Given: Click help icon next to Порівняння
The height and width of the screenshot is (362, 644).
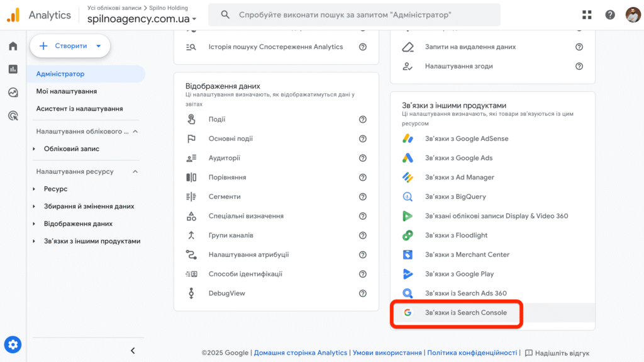Looking at the screenshot, I should [363, 178].
